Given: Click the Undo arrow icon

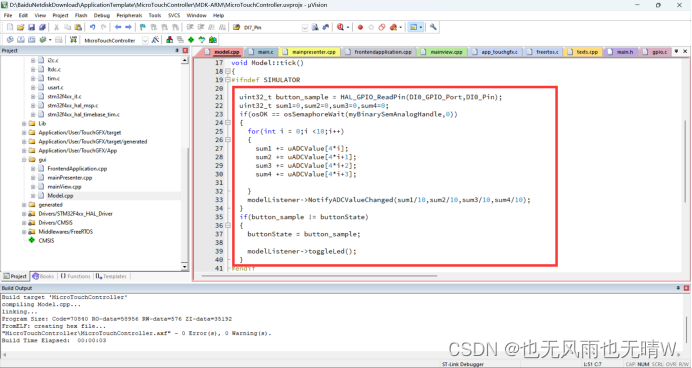Looking at the screenshot, I should coord(92,27).
